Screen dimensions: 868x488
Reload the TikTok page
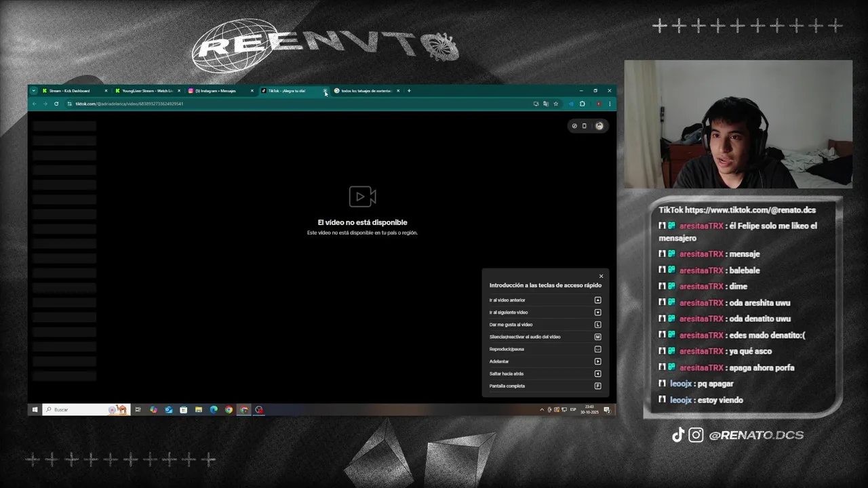tap(56, 104)
